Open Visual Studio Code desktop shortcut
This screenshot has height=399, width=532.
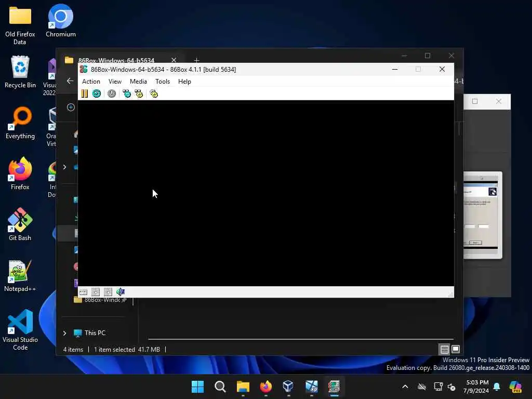pyautogui.click(x=20, y=330)
